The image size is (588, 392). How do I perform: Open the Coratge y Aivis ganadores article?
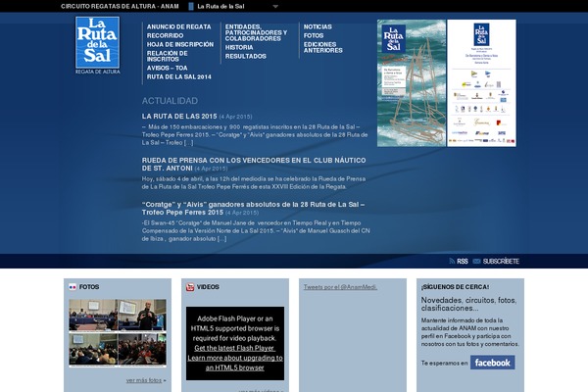253,208
